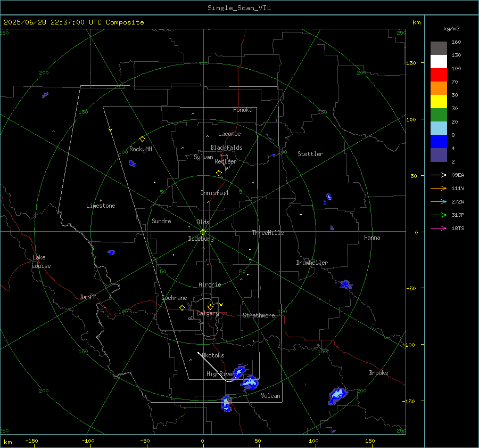This screenshot has height=448, width=479.
Task: Pick the bright blue 4–8 legend swatch
Action: tap(439, 142)
